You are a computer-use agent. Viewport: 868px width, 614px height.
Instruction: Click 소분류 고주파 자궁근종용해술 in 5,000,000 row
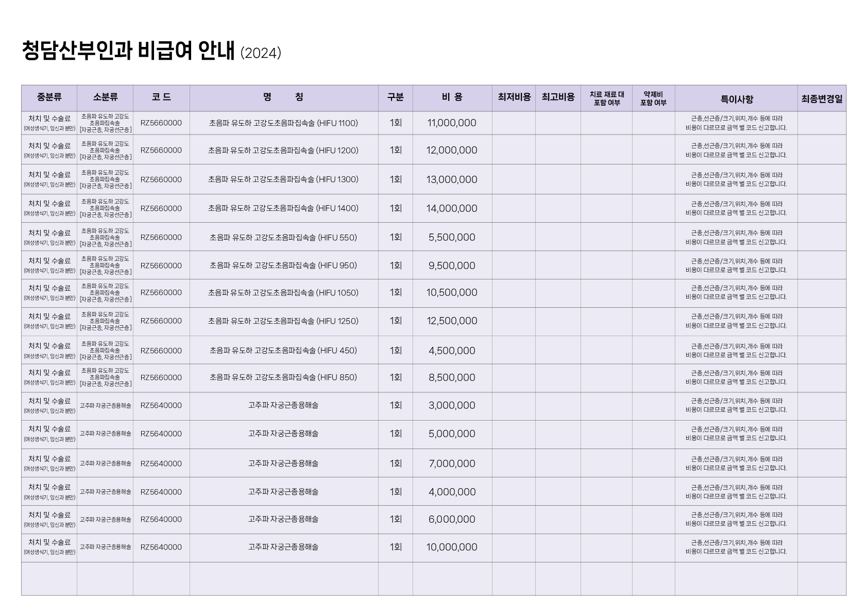[106, 434]
